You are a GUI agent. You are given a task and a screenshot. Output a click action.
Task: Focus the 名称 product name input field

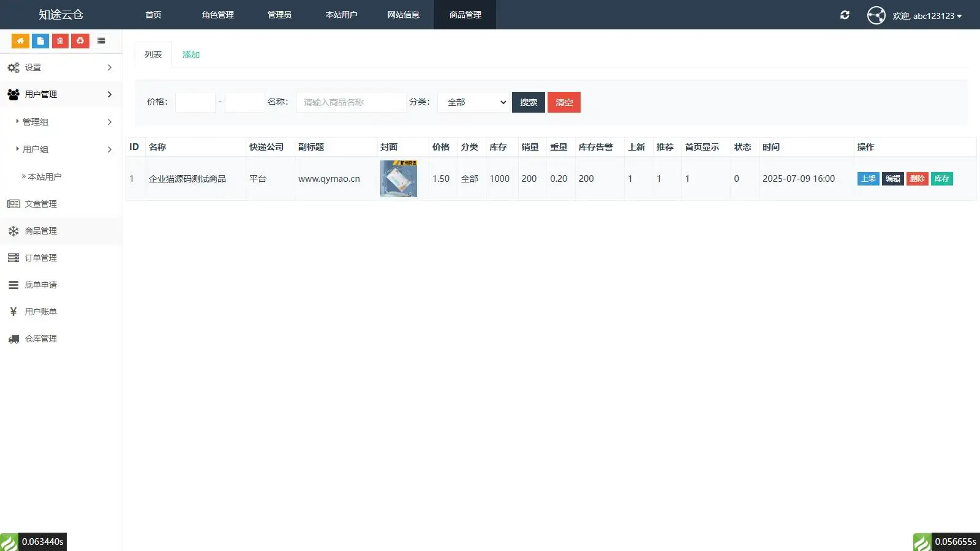(351, 102)
